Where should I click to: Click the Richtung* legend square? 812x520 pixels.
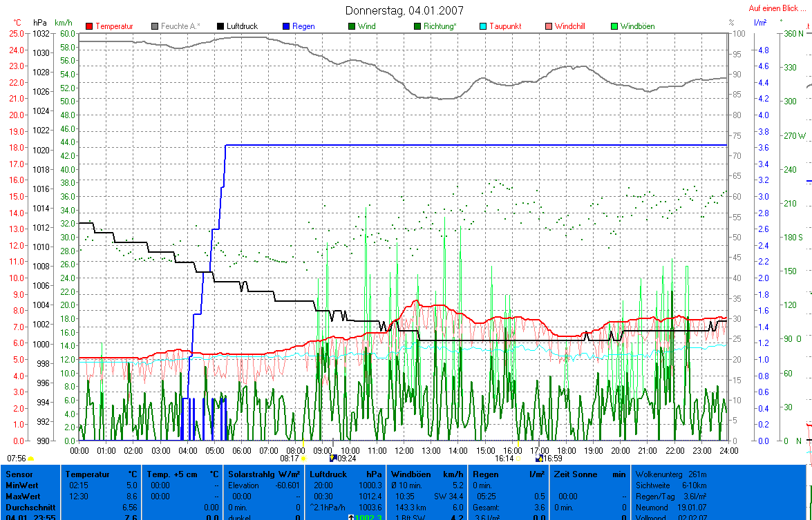pos(417,26)
